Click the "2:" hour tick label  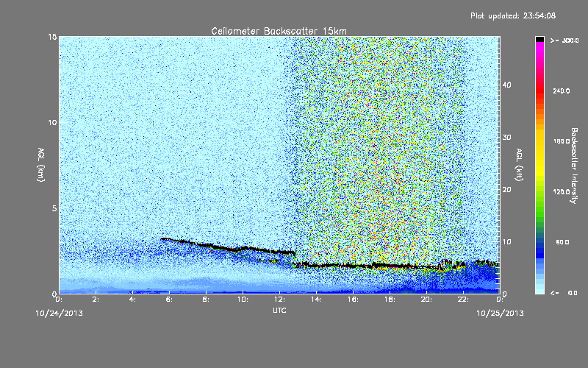pos(96,300)
